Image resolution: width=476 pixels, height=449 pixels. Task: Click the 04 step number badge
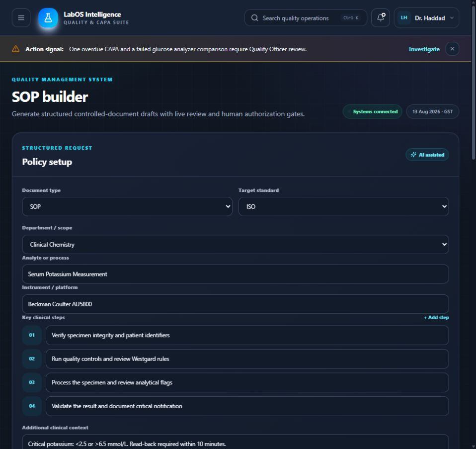[32, 406]
